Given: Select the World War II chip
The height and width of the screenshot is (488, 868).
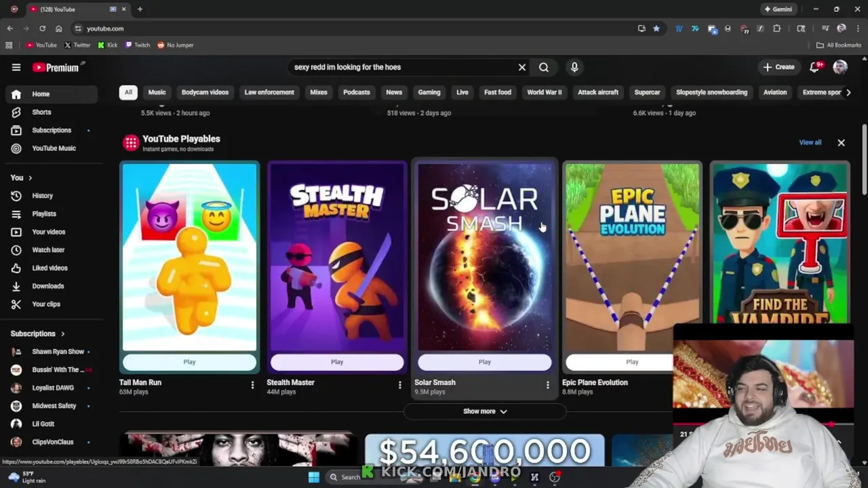Looking at the screenshot, I should tap(545, 92).
